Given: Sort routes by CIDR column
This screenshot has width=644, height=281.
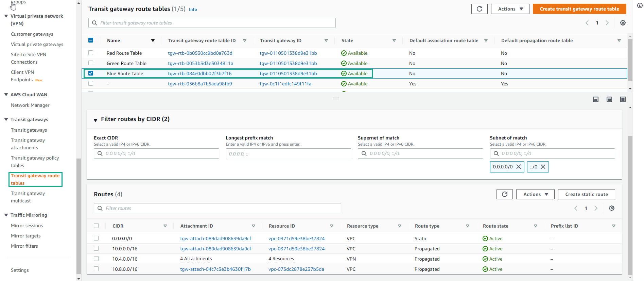Looking at the screenshot, I should 165,226.
